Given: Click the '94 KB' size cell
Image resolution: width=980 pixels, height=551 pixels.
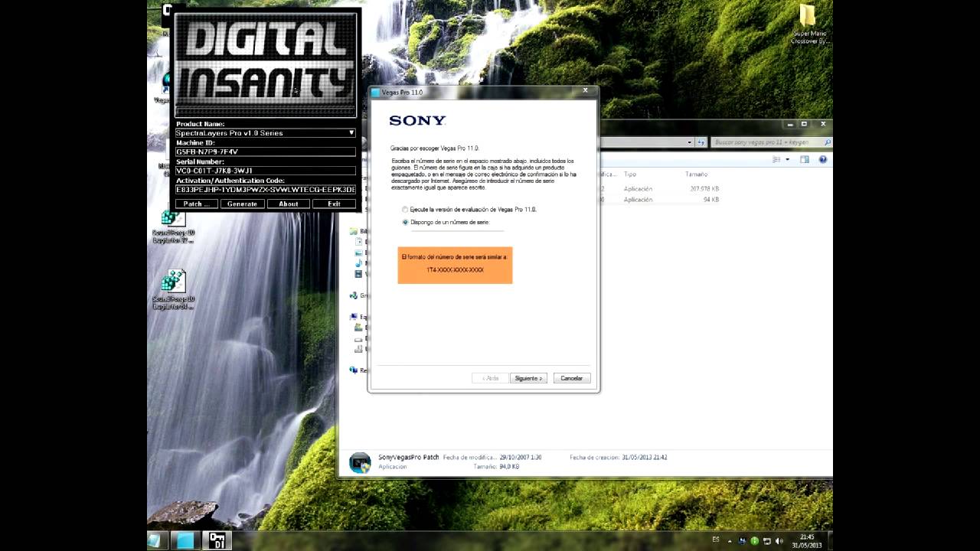Looking at the screenshot, I should 711,200.
